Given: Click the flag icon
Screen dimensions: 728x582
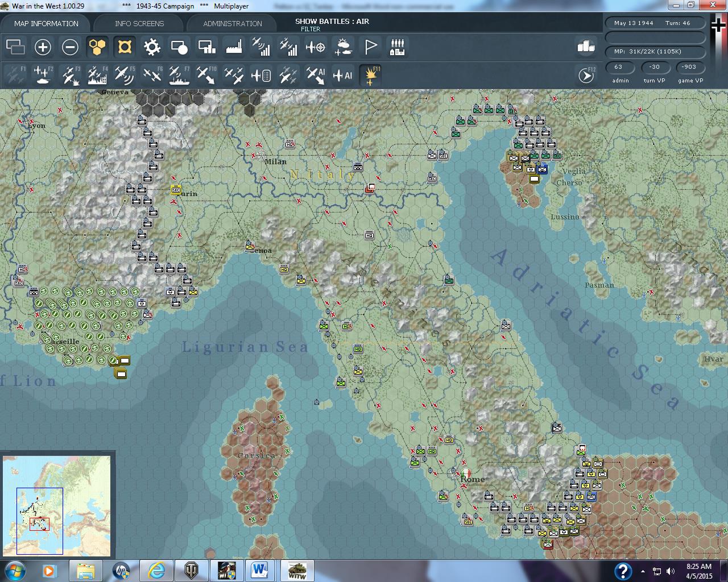Looking at the screenshot, I should (x=370, y=47).
